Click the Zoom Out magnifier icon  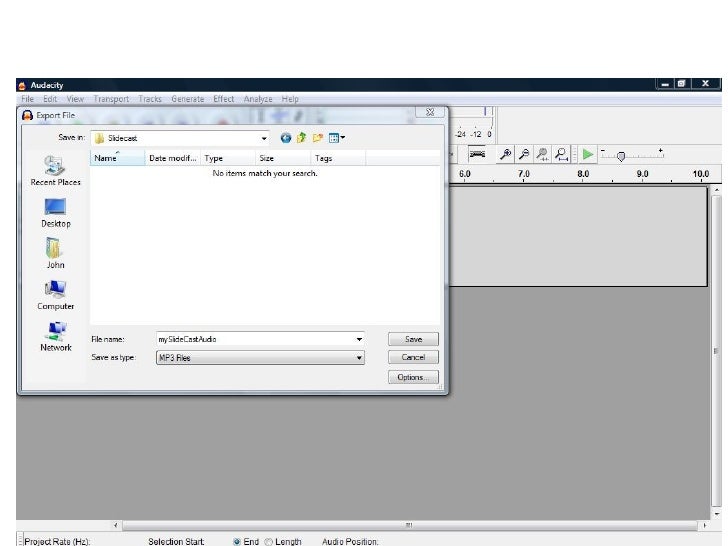click(524, 154)
